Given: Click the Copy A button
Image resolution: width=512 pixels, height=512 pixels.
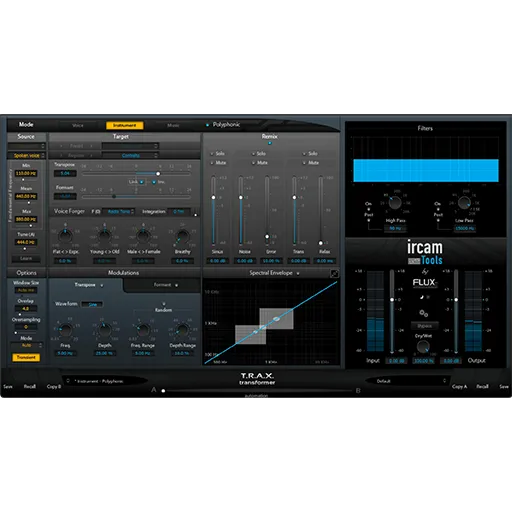Looking at the screenshot, I should (459, 387).
